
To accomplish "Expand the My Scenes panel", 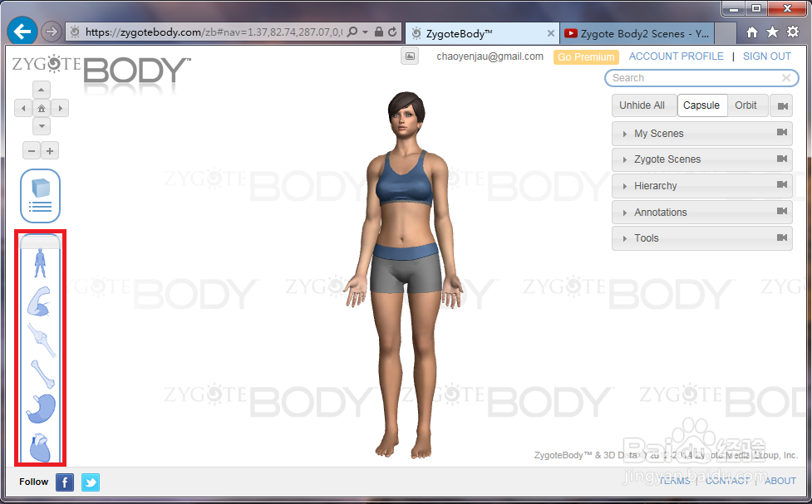I will pos(701,134).
